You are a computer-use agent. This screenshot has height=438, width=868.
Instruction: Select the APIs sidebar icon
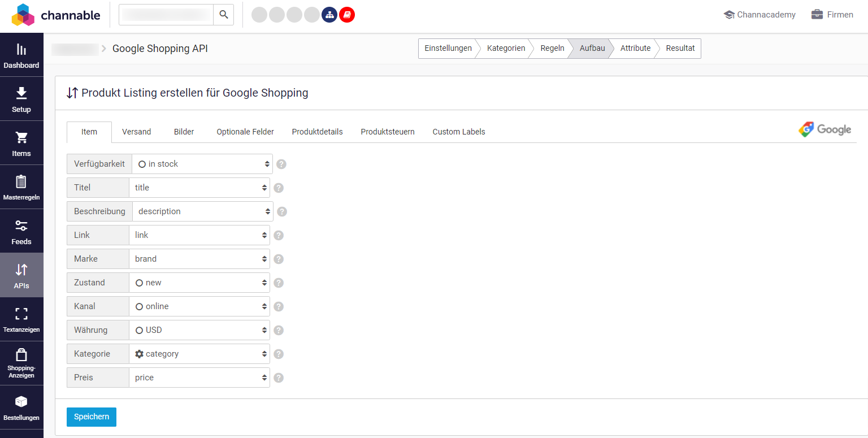tap(21, 275)
